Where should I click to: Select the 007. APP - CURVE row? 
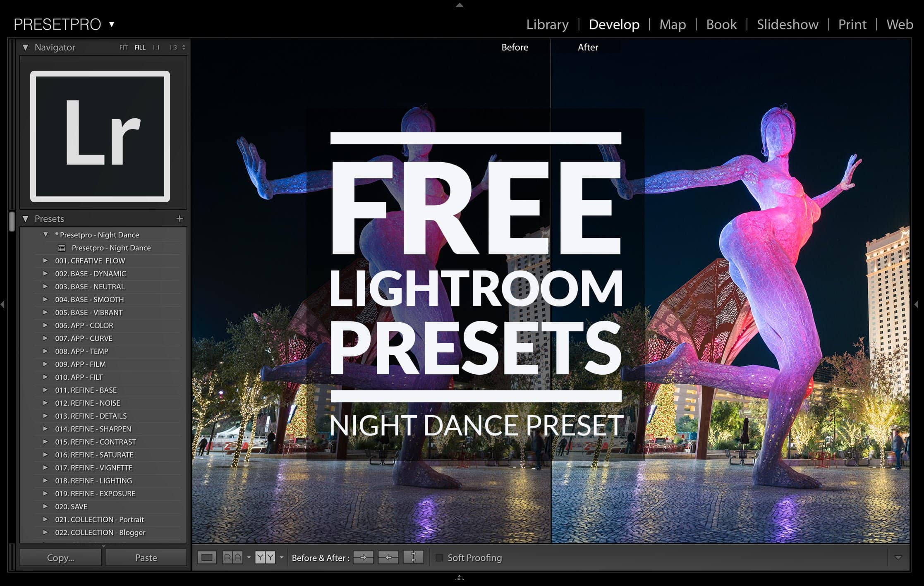(108, 338)
